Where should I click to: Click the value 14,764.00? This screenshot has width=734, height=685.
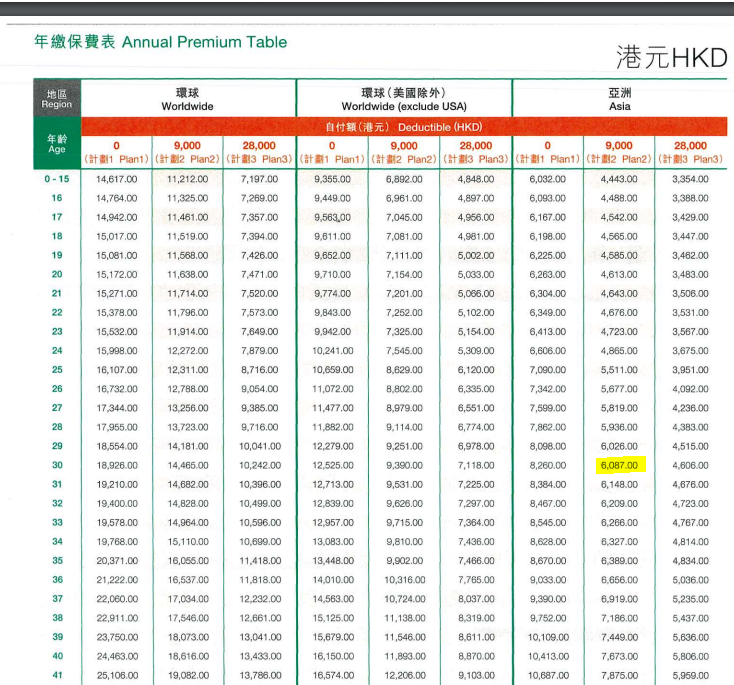pos(117,199)
